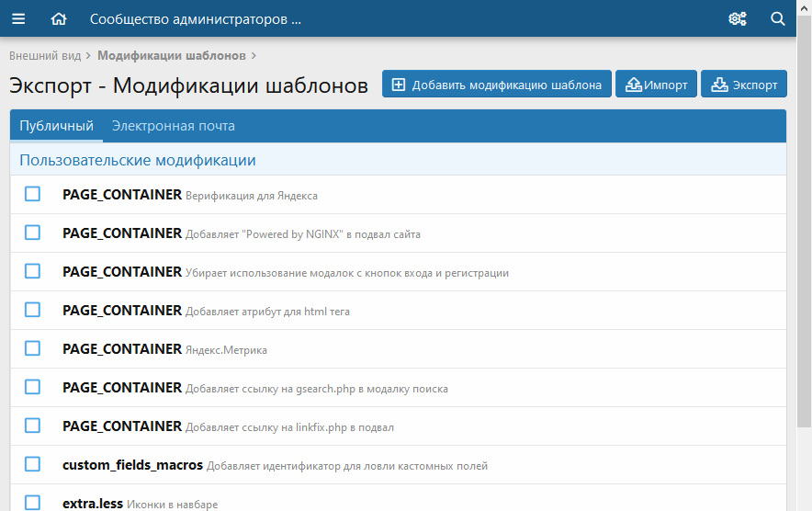Open the Powered by NGINX modification
812x511 pixels.
pos(122,233)
